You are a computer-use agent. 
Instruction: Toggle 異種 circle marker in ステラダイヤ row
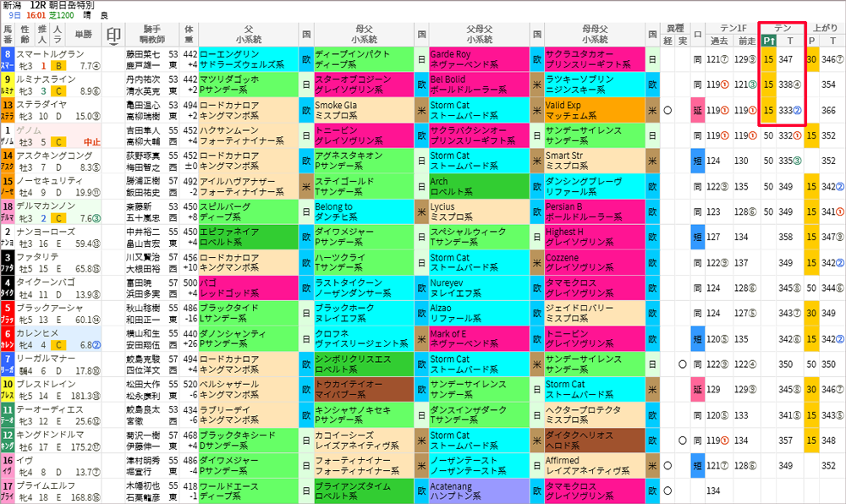click(667, 111)
